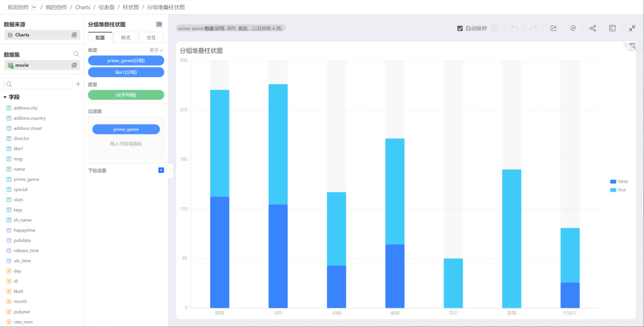This screenshot has height=327, width=644.
Task: Click the share icon in top toolbar
Action: [x=593, y=28]
